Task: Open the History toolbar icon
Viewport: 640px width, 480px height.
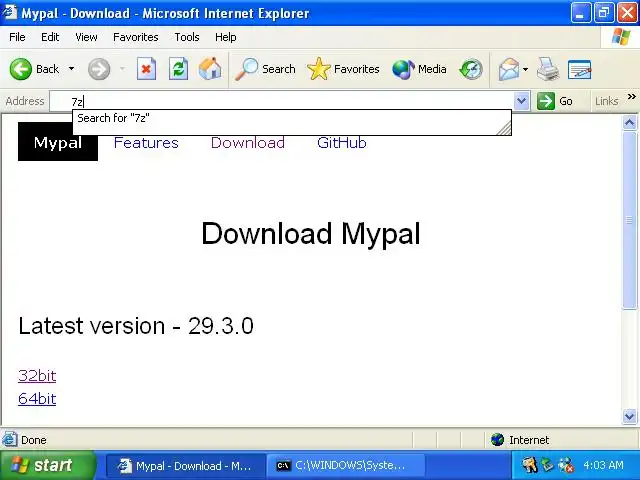Action: (x=471, y=69)
